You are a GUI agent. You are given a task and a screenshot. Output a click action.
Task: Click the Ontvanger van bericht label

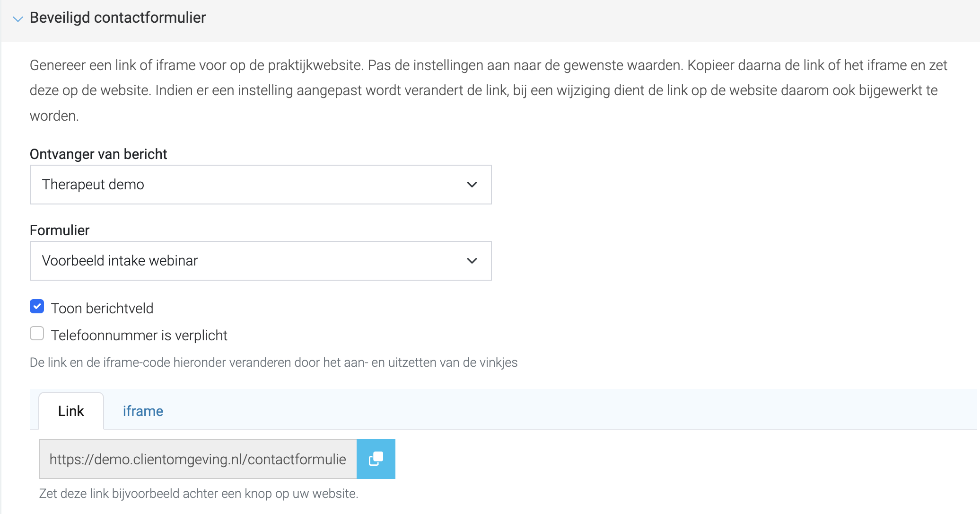click(98, 154)
